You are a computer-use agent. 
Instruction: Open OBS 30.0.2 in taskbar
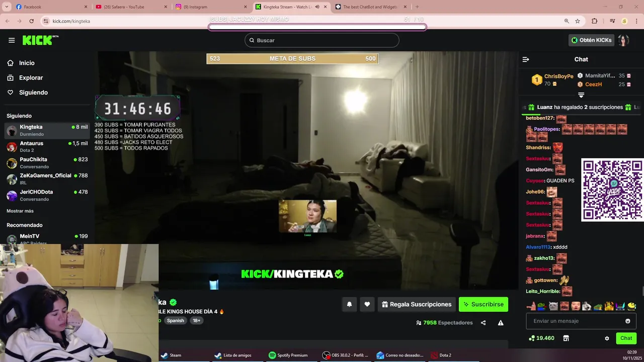click(x=345, y=355)
